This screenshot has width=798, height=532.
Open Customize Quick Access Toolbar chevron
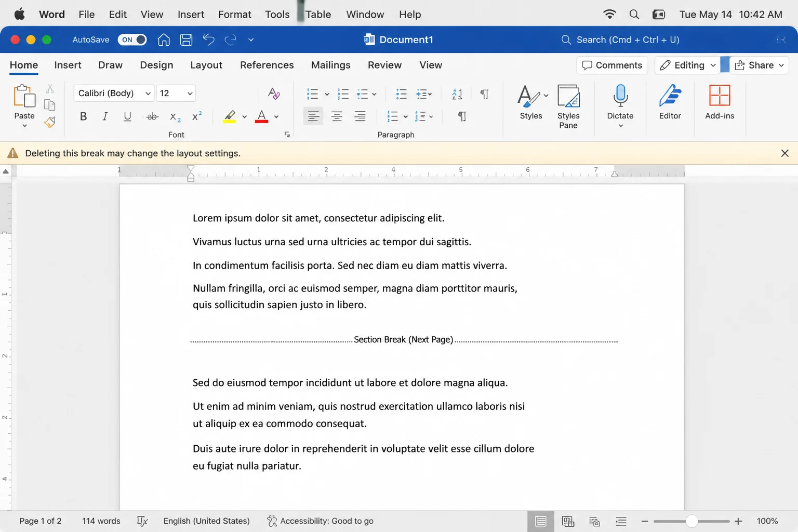(x=251, y=39)
